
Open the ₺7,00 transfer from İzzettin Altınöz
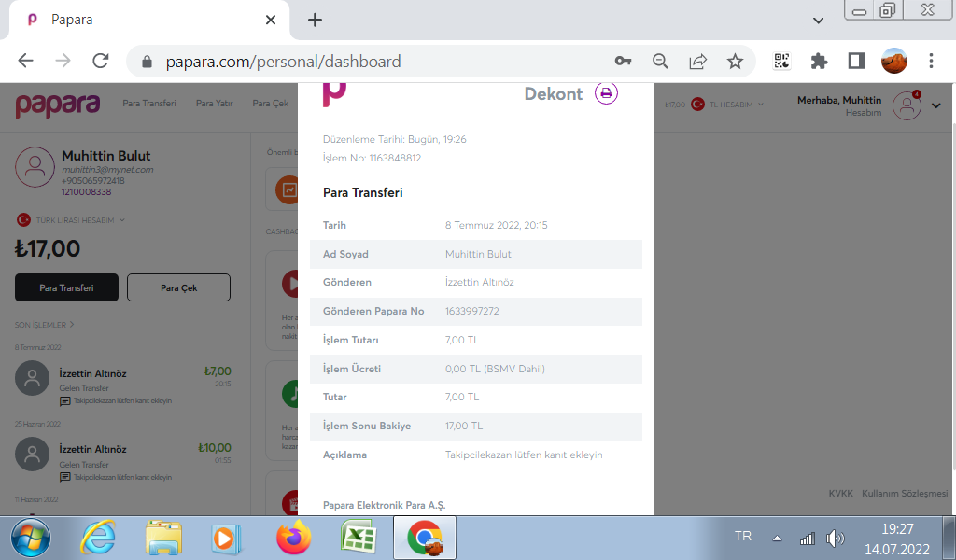[123, 384]
